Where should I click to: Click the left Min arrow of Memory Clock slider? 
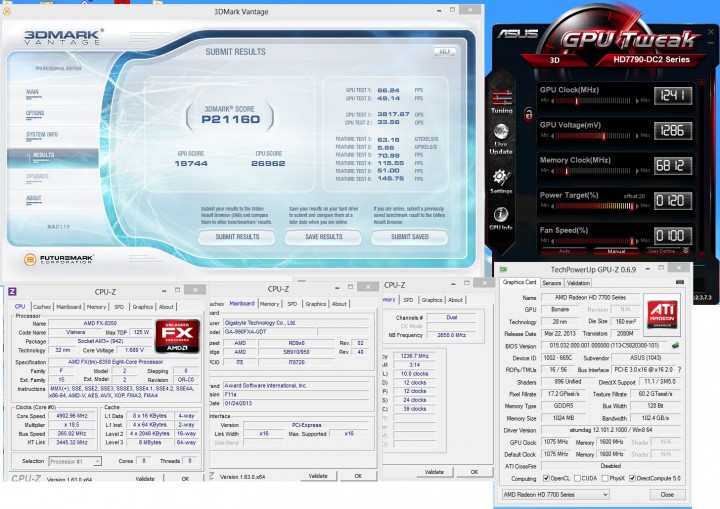point(552,171)
